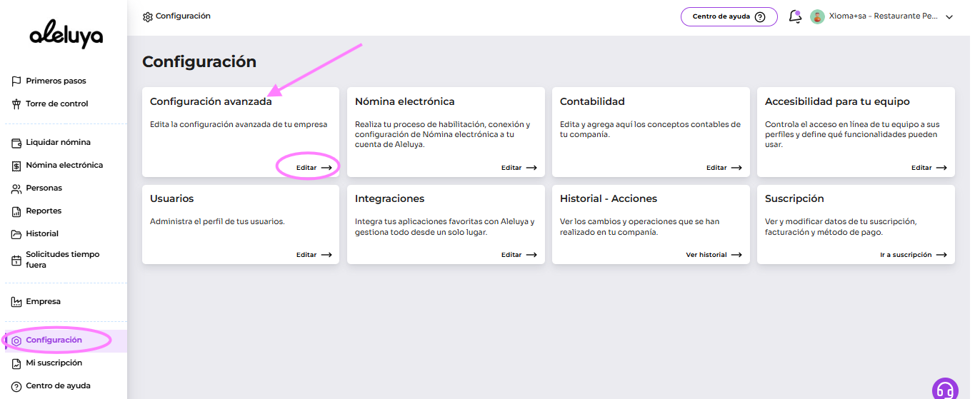Click Ver historial on Historial - Acciones card

click(713, 255)
